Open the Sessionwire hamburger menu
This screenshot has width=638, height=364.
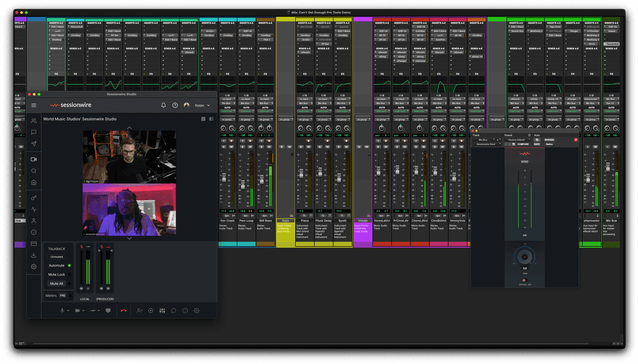(x=33, y=105)
